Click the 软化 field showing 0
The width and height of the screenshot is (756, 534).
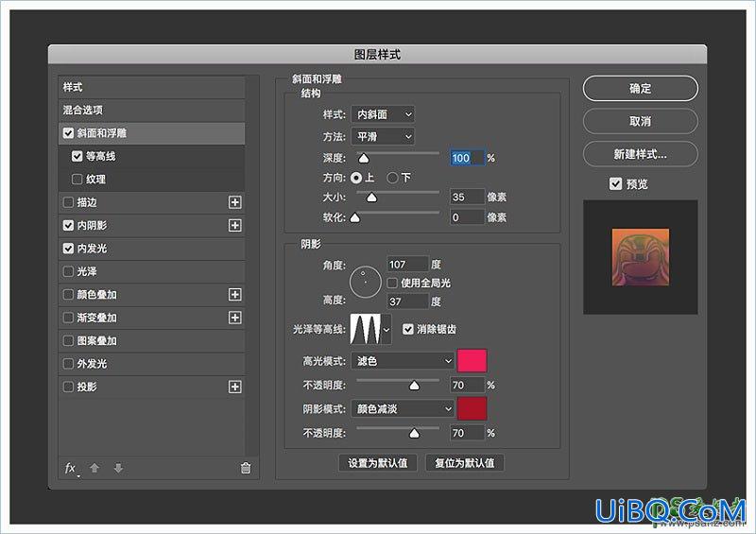coord(467,217)
